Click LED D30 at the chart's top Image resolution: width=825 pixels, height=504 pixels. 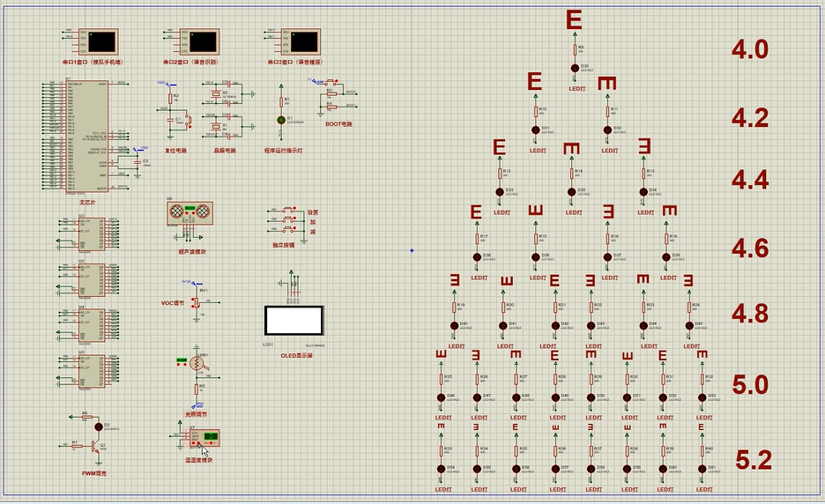575,67
